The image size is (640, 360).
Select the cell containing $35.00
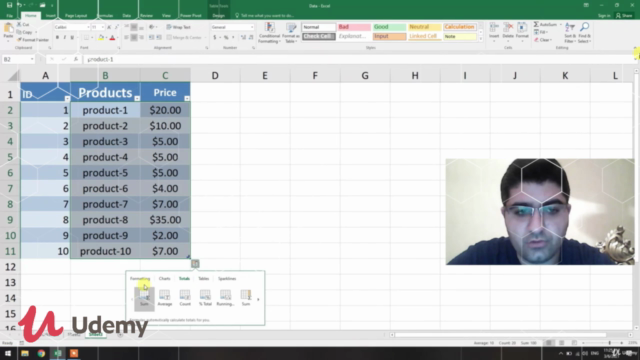(x=165, y=220)
